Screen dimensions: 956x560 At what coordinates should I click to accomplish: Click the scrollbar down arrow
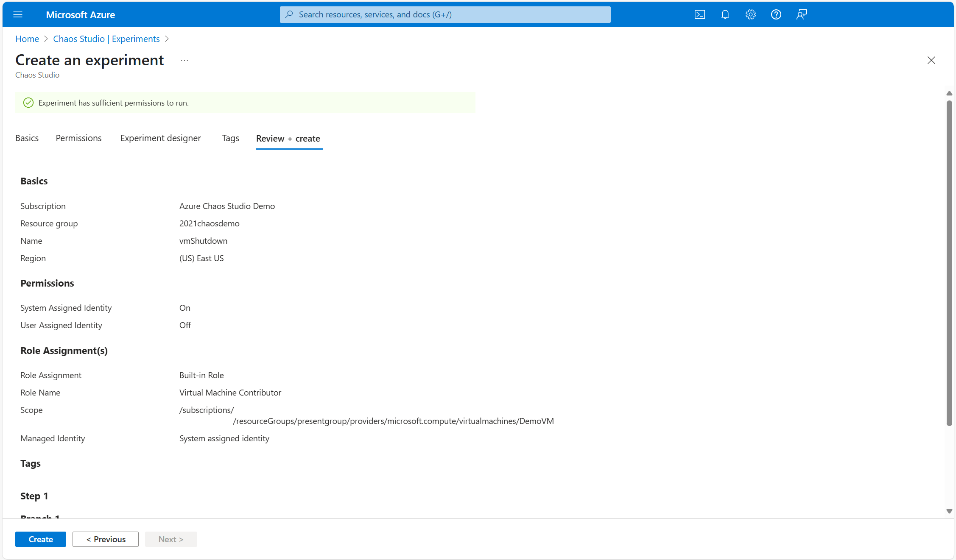pyautogui.click(x=949, y=511)
